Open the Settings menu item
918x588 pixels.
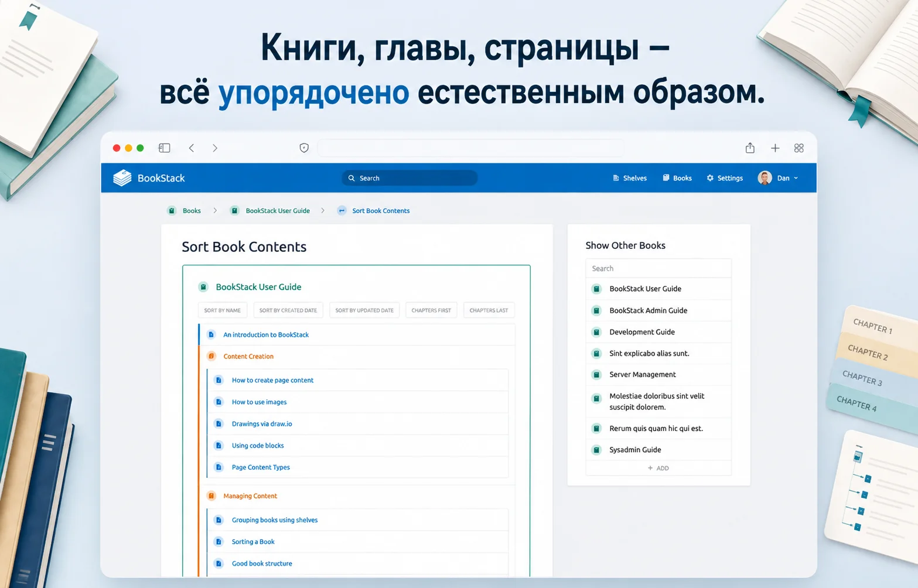[x=725, y=178]
